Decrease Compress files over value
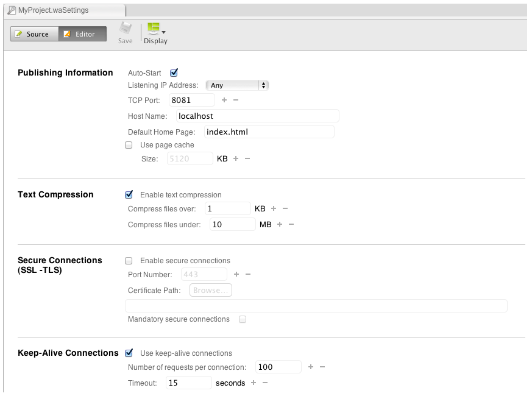 click(285, 209)
